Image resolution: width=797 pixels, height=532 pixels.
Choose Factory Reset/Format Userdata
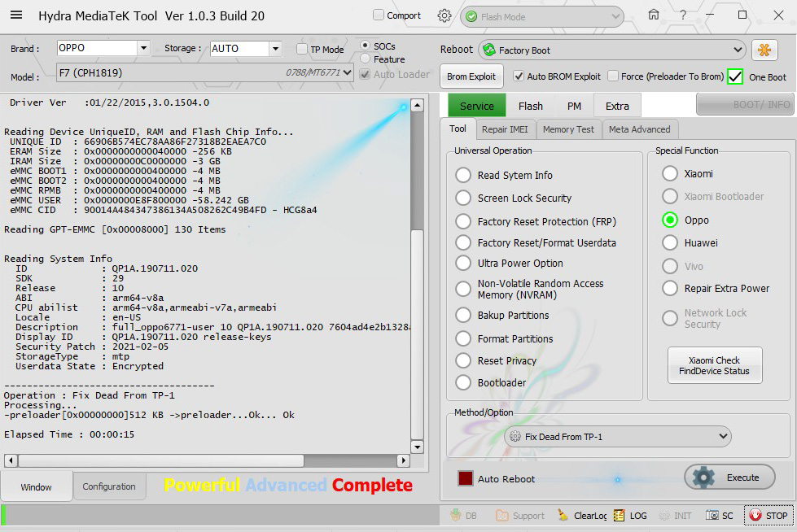click(x=463, y=242)
